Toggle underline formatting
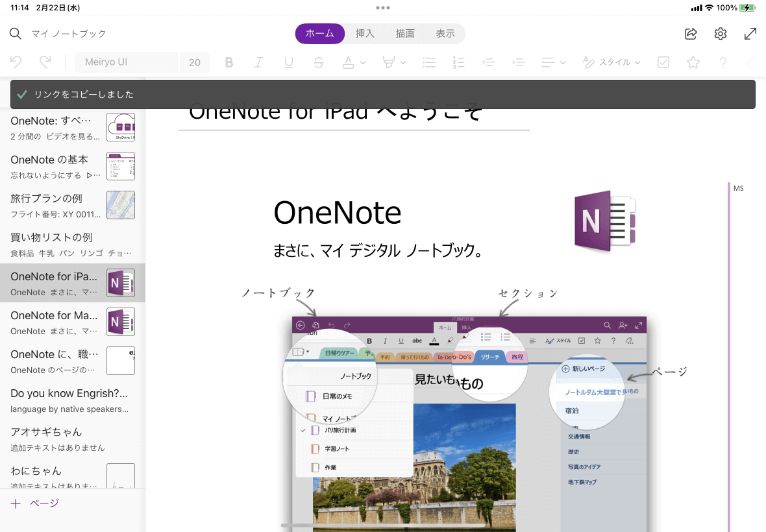 click(288, 62)
